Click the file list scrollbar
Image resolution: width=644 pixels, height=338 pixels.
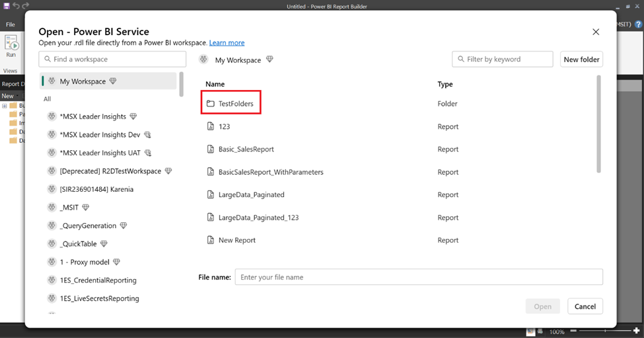click(x=599, y=124)
